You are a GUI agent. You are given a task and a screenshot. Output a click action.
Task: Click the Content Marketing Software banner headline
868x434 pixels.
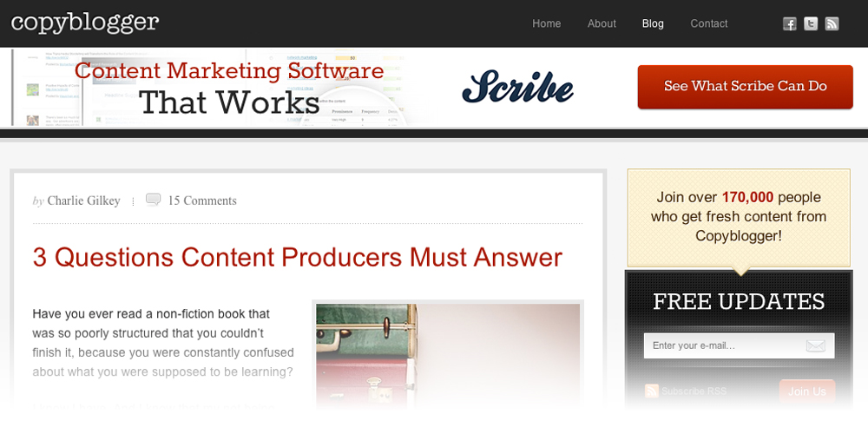(229, 70)
